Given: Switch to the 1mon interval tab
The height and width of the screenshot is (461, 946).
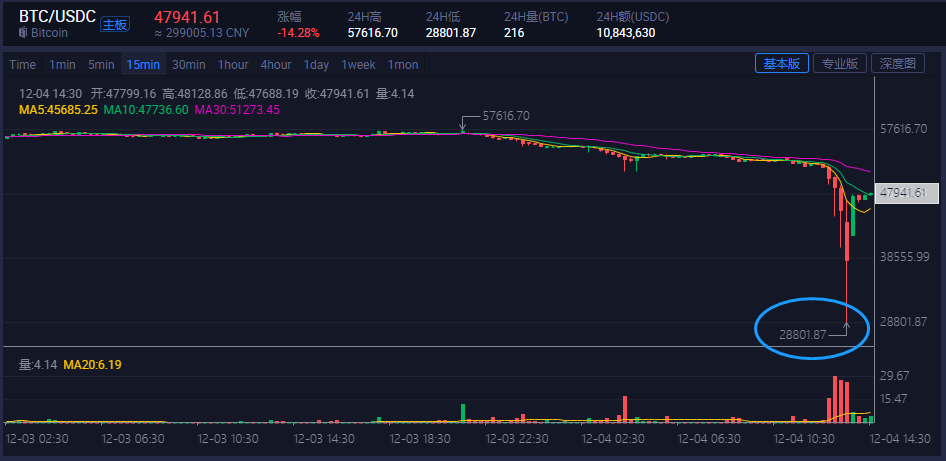Looking at the screenshot, I should [x=403, y=65].
